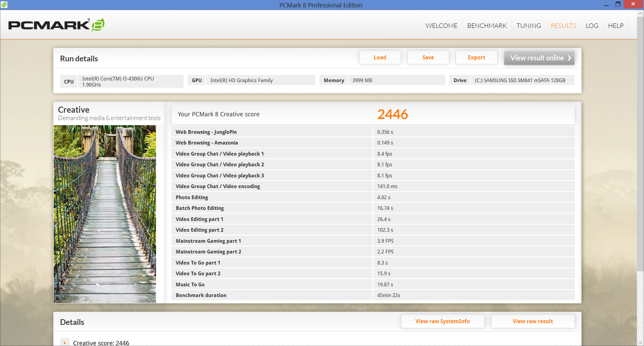Viewport: 644px width, 346px height.
Task: Export the run result
Action: pyautogui.click(x=476, y=57)
